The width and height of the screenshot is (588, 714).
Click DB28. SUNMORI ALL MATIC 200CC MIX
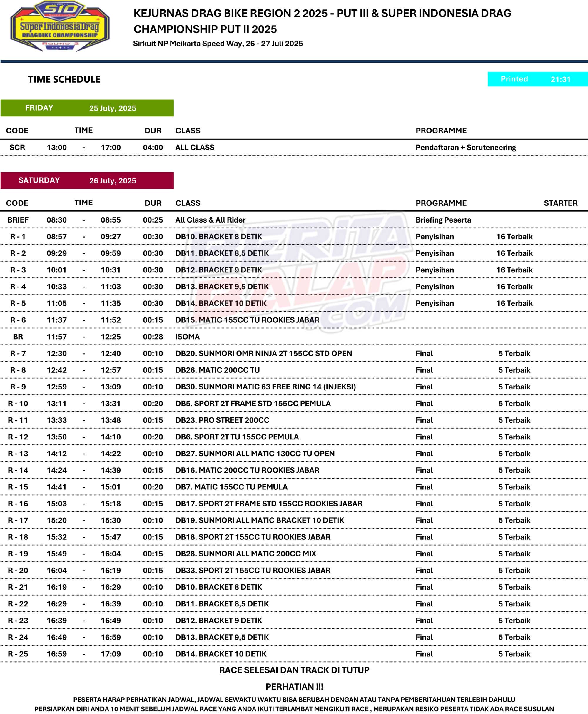(245, 554)
